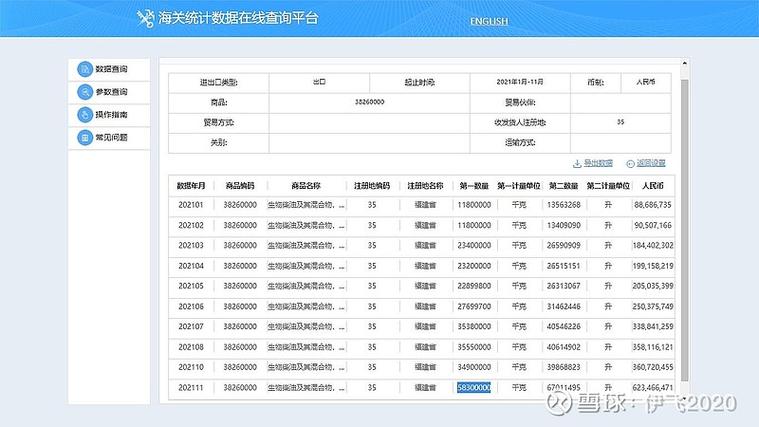Click the vertical scrollbar thumb

click(684, 230)
